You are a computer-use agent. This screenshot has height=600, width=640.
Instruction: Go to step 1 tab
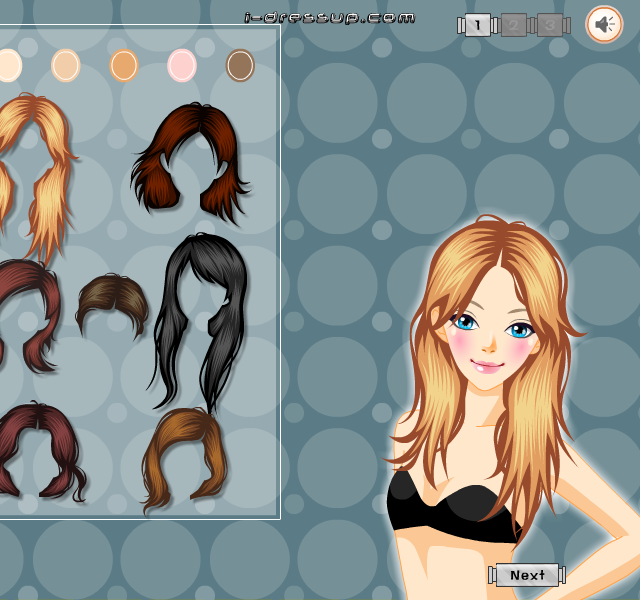click(478, 25)
